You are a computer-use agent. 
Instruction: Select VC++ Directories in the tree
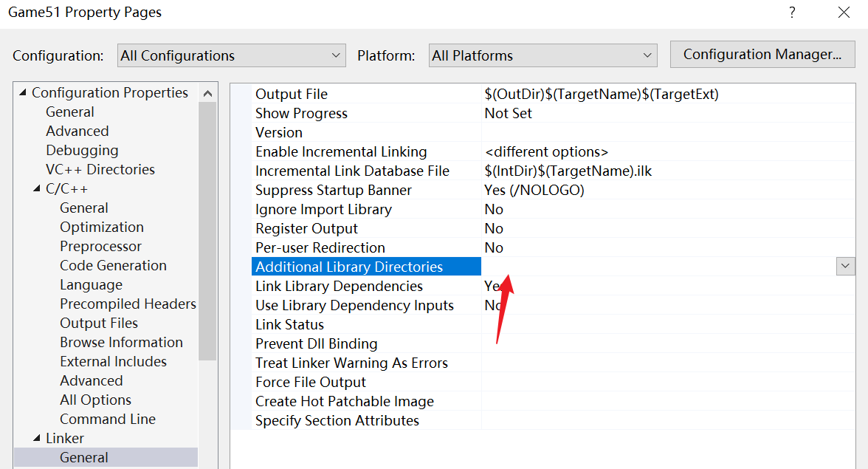click(100, 170)
